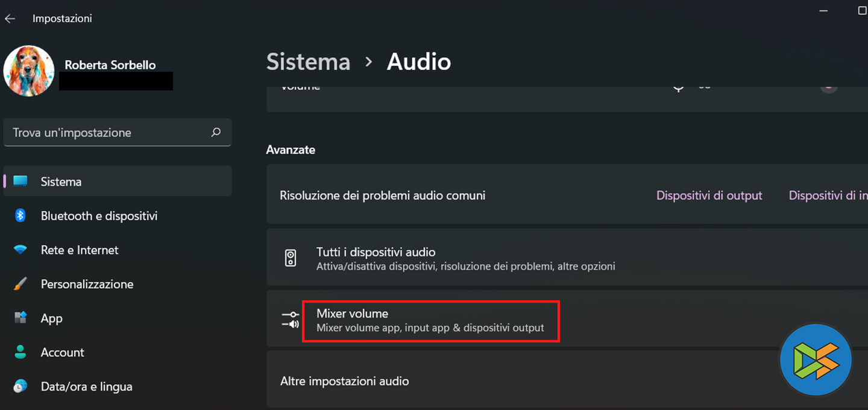The height and width of the screenshot is (410, 868).
Task: Open the Mixer volume title text
Action: (x=352, y=314)
